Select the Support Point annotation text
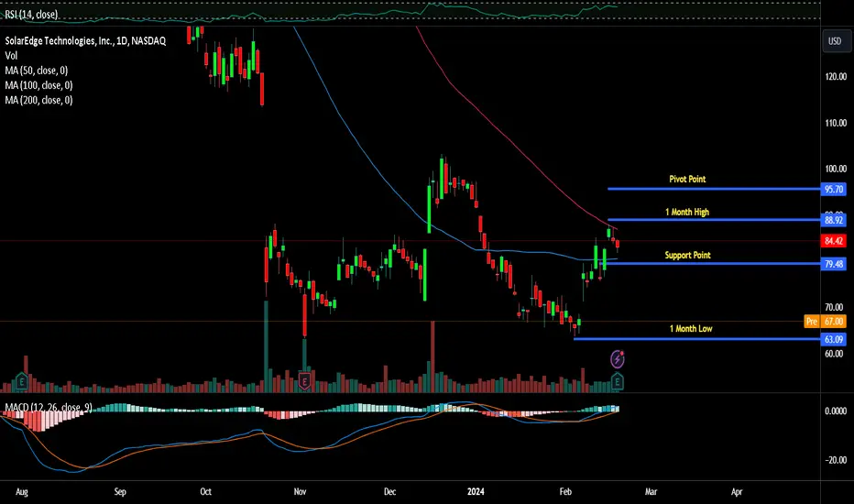Screen dimensions: 854x504 pyautogui.click(x=687, y=255)
